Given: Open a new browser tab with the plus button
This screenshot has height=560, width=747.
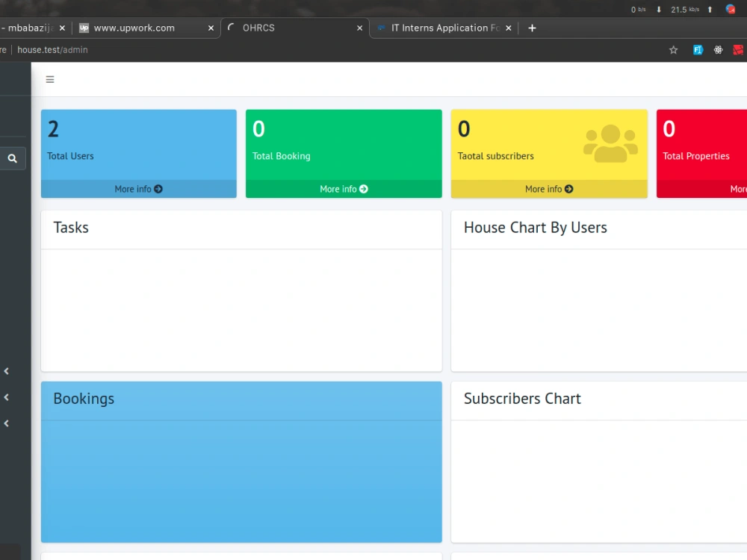Looking at the screenshot, I should click(532, 28).
